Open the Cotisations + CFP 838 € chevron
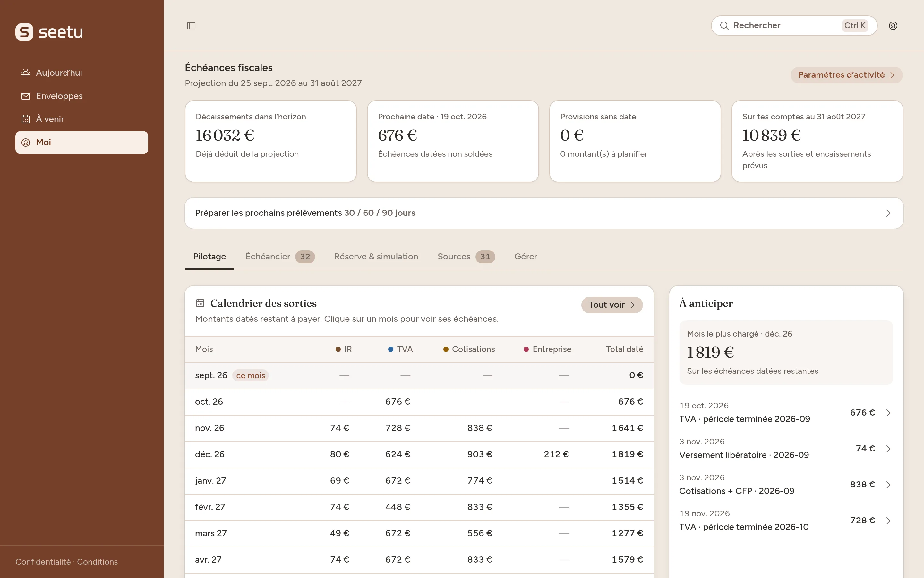The width and height of the screenshot is (924, 578). click(x=888, y=485)
